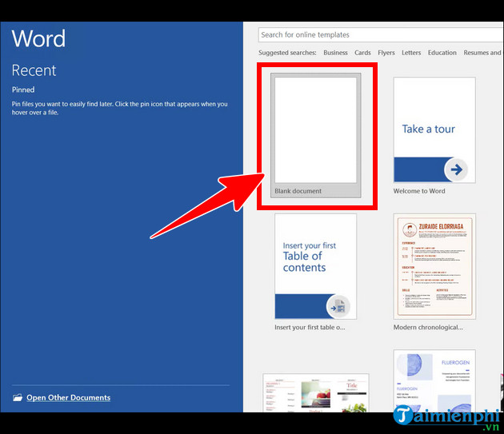Select the Fluerogen letterhead template thumbnail

coord(434,381)
